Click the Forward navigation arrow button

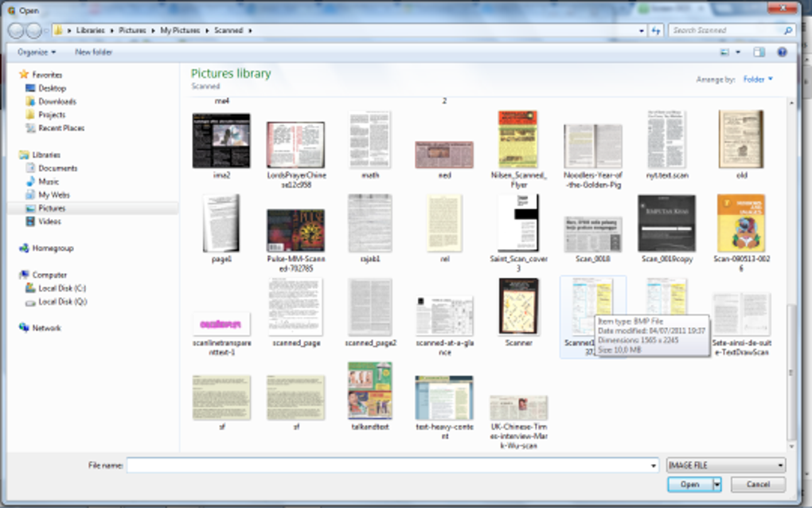tap(33, 30)
